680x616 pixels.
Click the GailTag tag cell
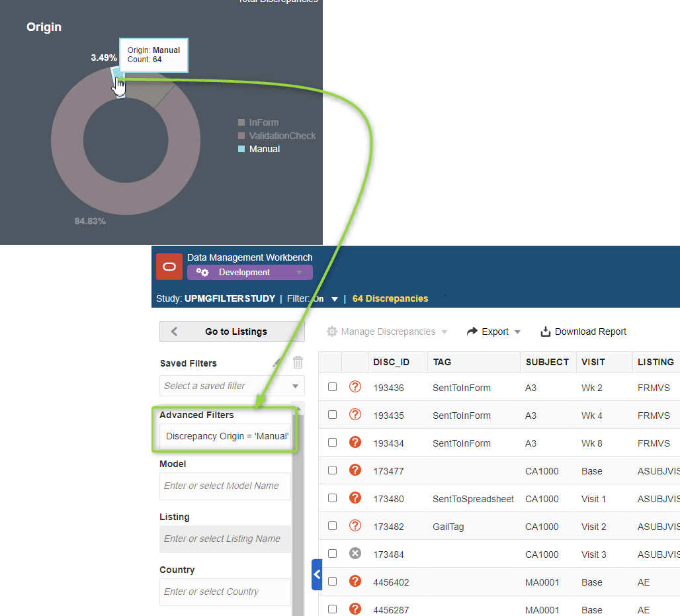[448, 527]
